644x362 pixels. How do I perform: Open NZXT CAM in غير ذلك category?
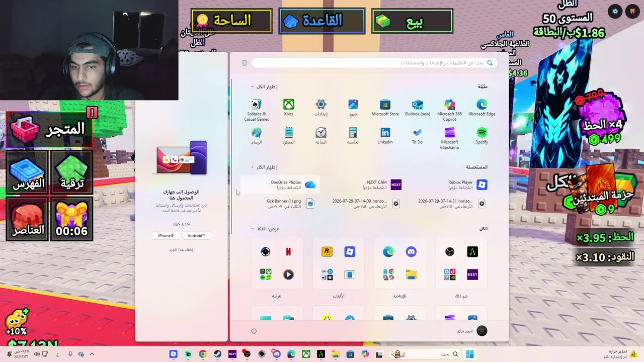pyautogui.click(x=472, y=275)
